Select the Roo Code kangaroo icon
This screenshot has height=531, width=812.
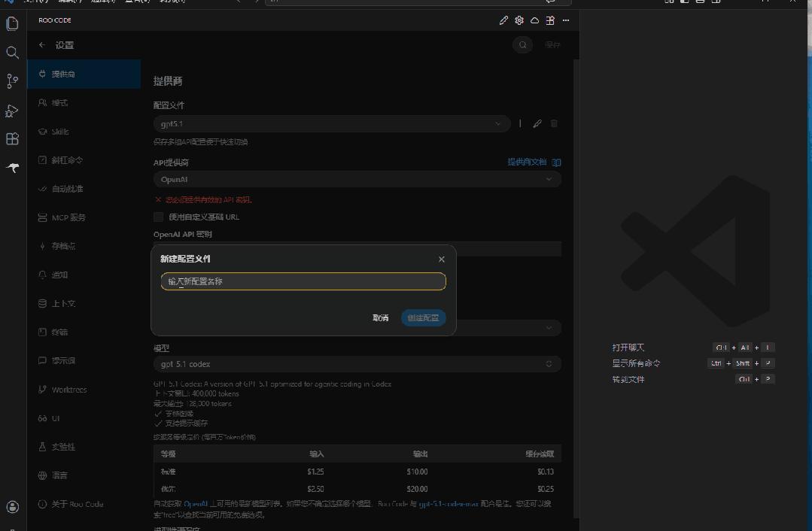pyautogui.click(x=13, y=168)
